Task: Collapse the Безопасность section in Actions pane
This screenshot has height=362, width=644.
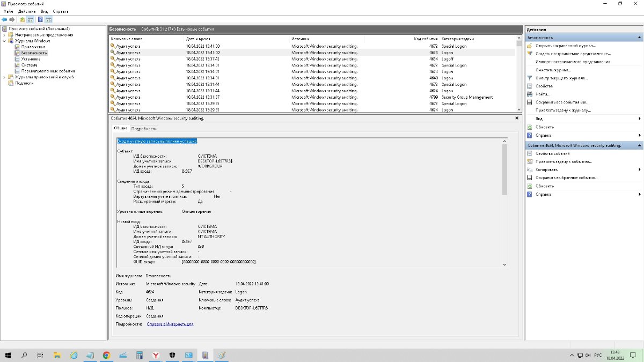Action: pyautogui.click(x=639, y=38)
